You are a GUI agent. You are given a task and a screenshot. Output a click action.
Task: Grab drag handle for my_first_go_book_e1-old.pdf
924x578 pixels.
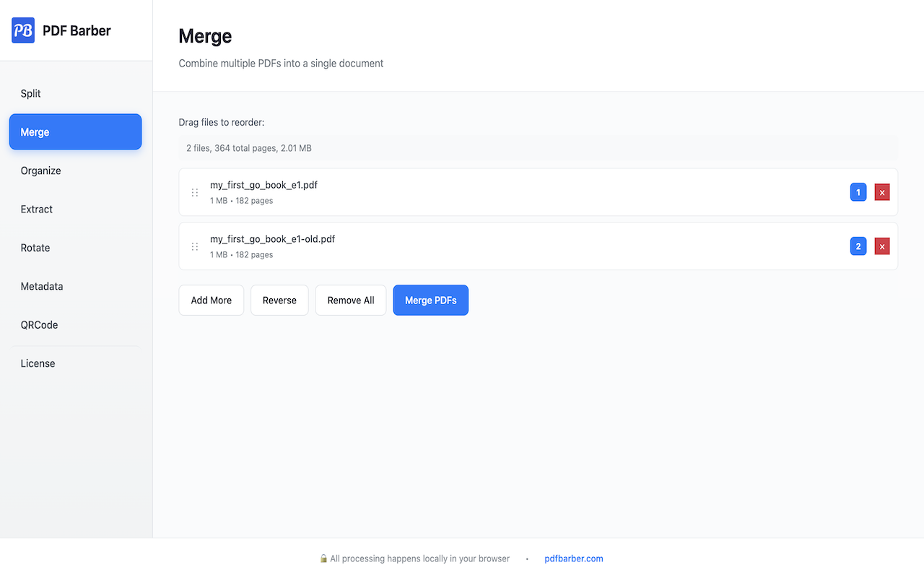195,246
